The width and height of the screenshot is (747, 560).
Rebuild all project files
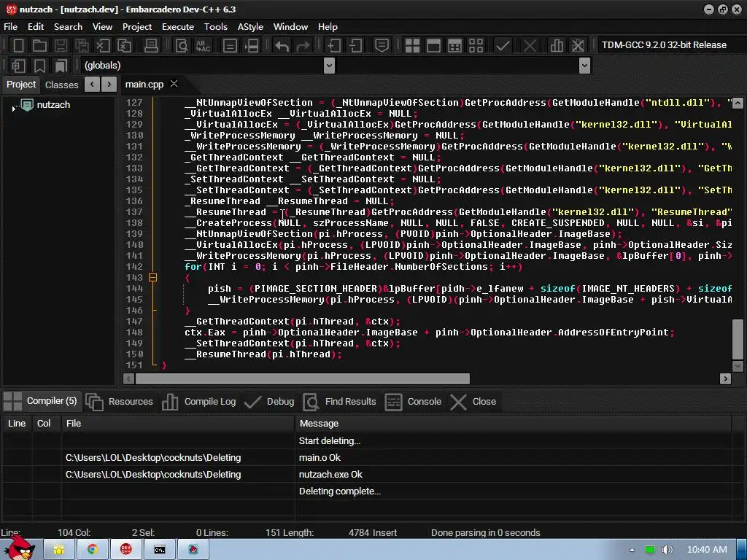coord(476,46)
